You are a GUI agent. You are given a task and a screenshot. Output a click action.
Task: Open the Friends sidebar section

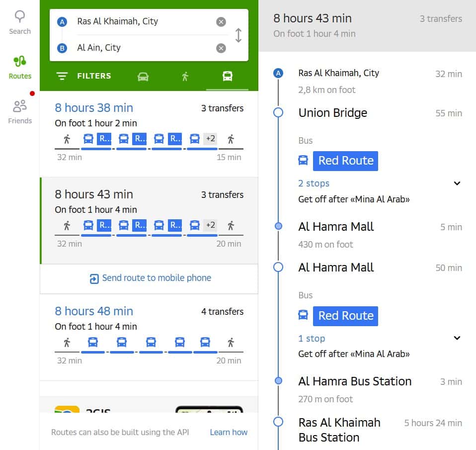pyautogui.click(x=20, y=112)
